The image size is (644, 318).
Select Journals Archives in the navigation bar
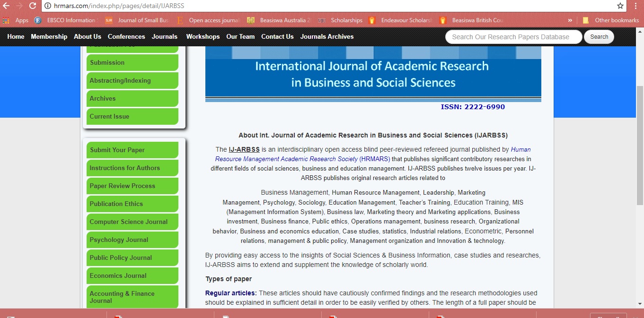327,36
